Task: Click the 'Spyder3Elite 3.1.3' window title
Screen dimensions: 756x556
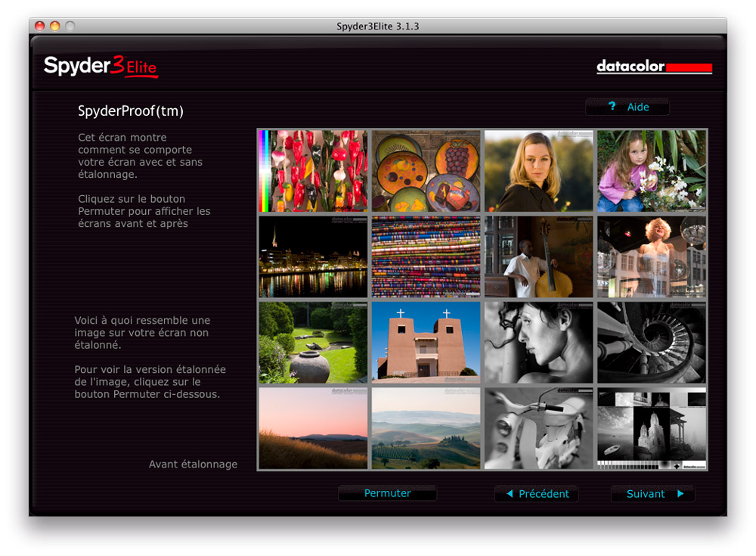Action: pos(377,26)
